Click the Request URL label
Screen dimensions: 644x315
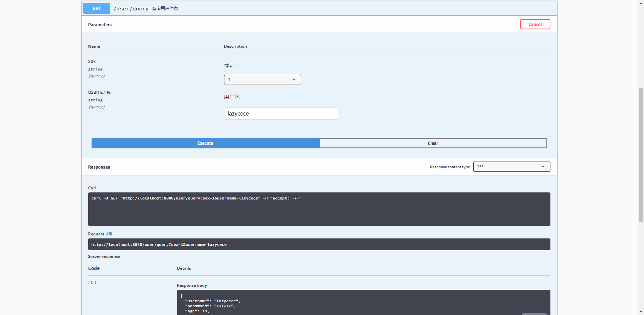tap(101, 234)
